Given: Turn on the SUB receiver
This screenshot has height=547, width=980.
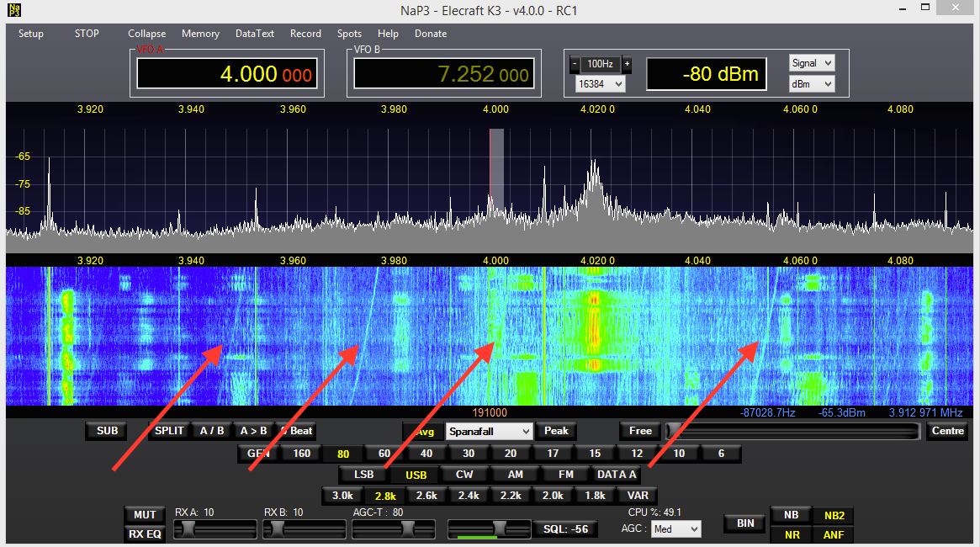Looking at the screenshot, I should (107, 431).
